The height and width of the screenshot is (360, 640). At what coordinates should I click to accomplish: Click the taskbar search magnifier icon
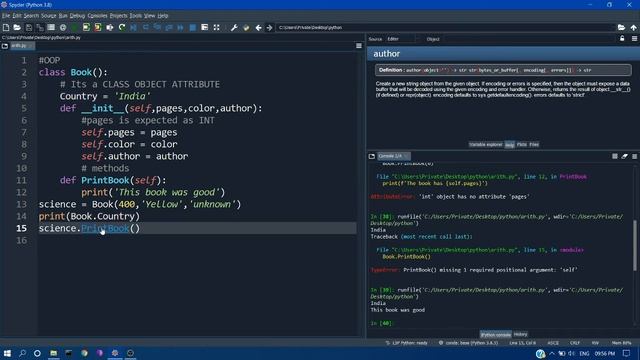pyautogui.click(x=22, y=353)
